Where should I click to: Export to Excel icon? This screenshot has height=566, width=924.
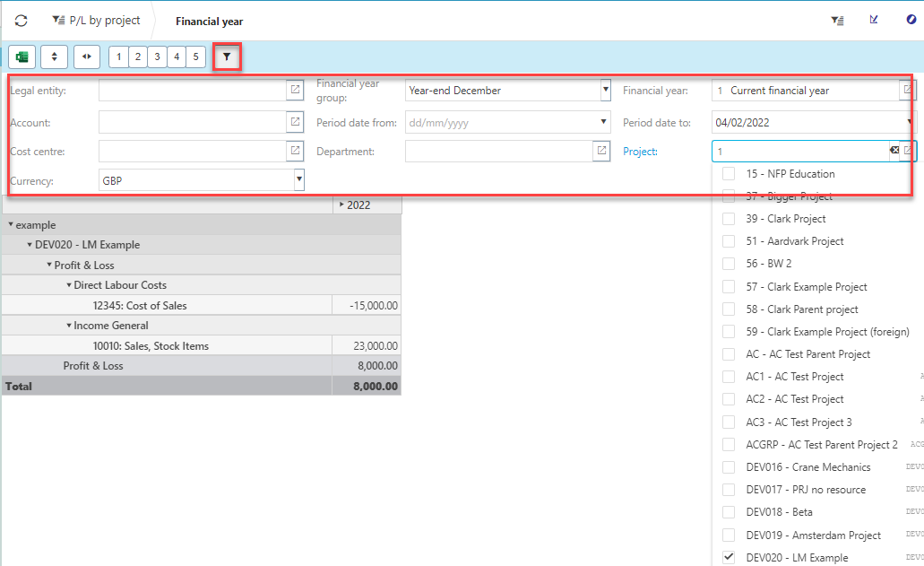(x=22, y=57)
